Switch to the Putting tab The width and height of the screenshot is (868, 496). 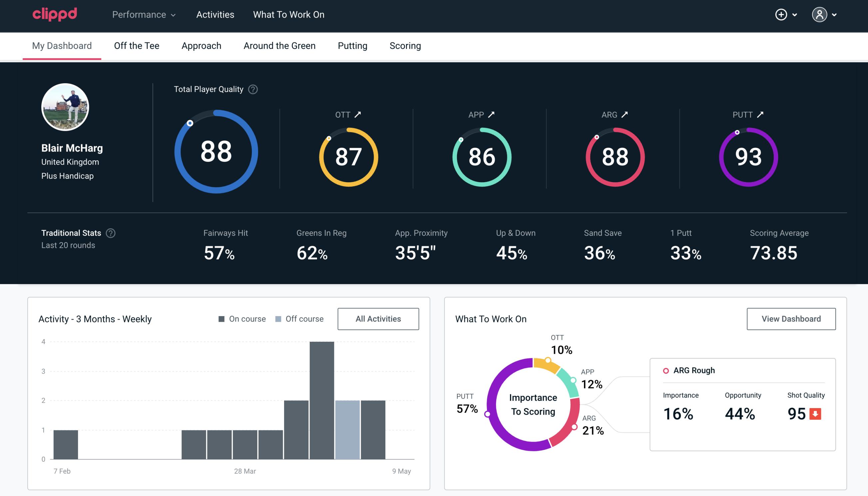point(352,46)
